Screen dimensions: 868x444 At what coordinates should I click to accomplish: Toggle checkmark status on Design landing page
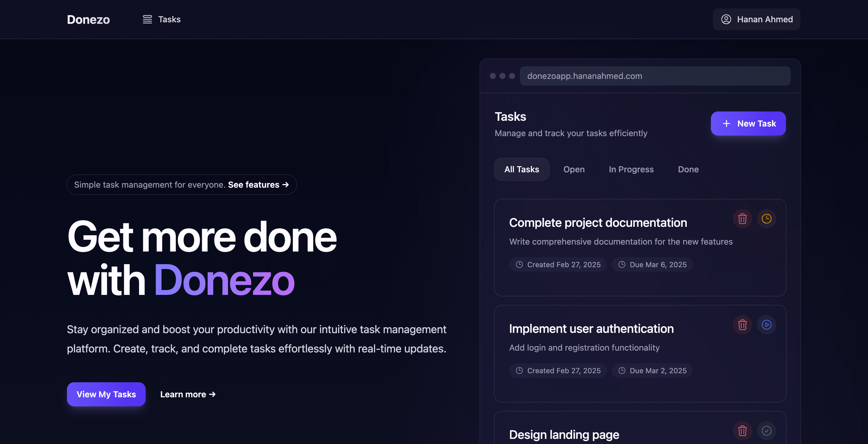click(766, 431)
